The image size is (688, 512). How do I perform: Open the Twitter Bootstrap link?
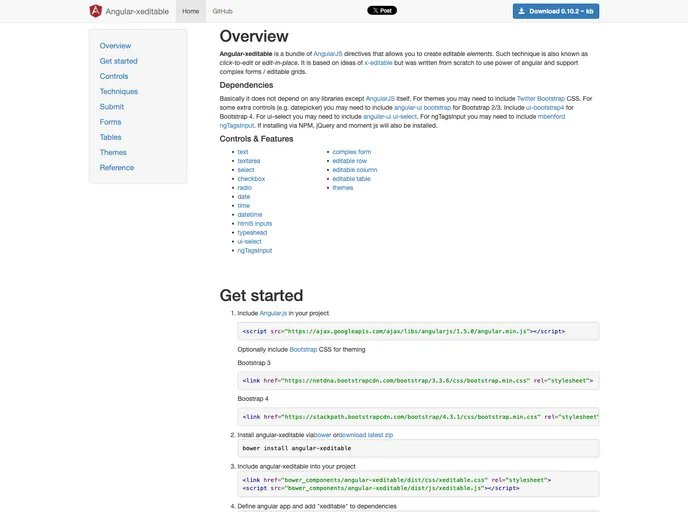click(x=541, y=99)
